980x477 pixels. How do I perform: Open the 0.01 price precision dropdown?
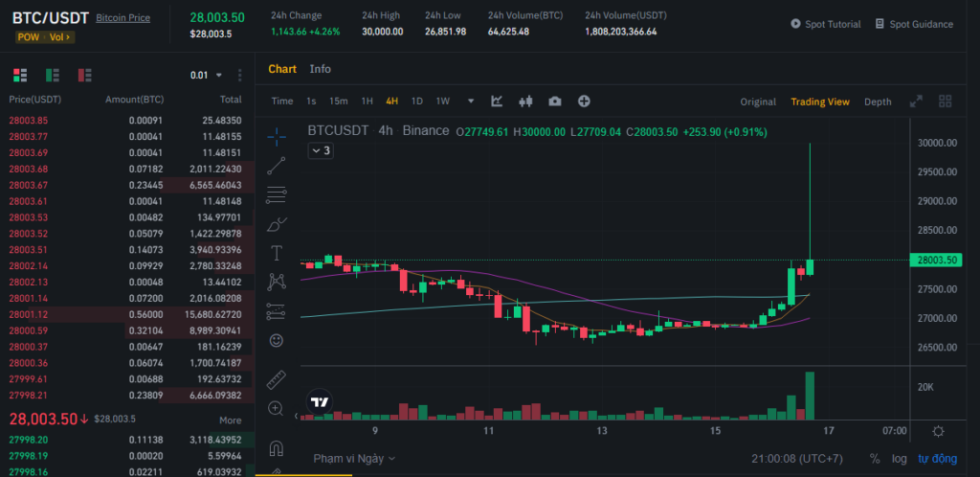click(207, 75)
